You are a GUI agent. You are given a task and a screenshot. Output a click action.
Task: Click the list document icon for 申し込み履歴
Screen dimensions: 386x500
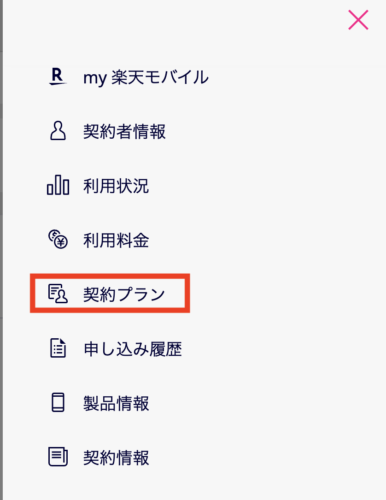[x=58, y=348]
